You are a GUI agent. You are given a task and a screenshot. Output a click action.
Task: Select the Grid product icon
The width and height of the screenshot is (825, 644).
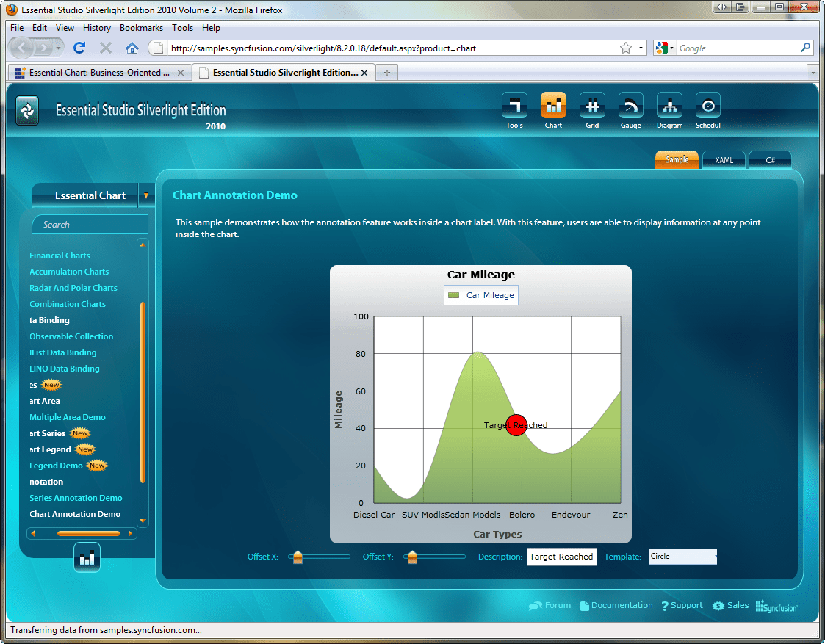pyautogui.click(x=592, y=106)
